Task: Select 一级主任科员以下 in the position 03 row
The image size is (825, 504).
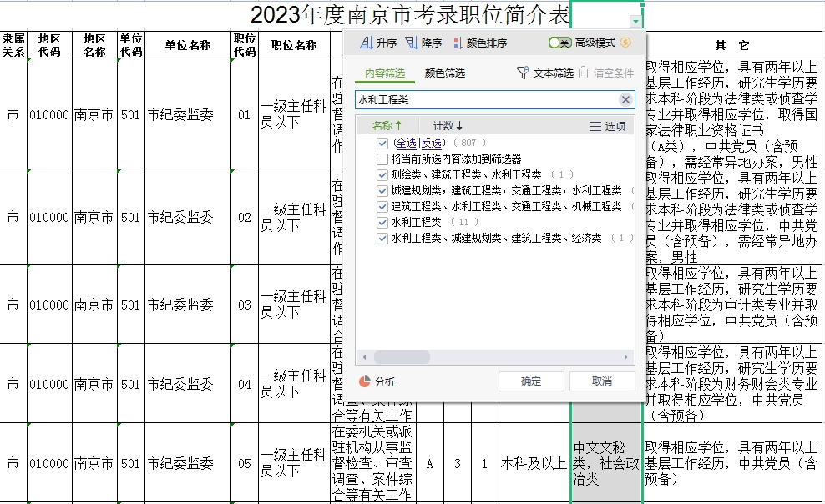Action: (x=294, y=305)
